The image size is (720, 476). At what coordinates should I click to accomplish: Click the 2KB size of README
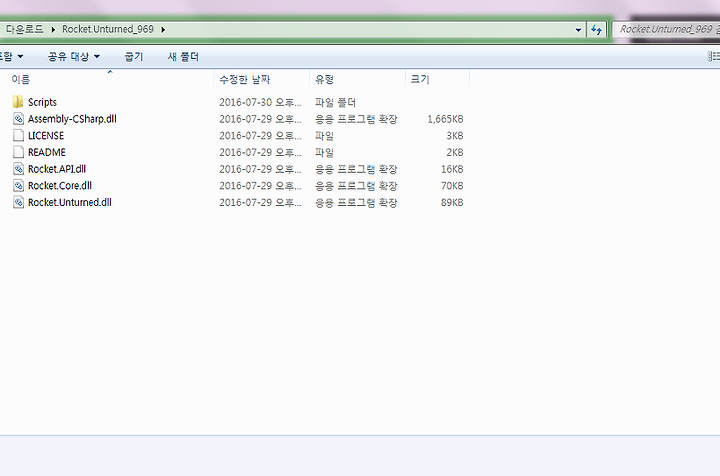tap(455, 152)
